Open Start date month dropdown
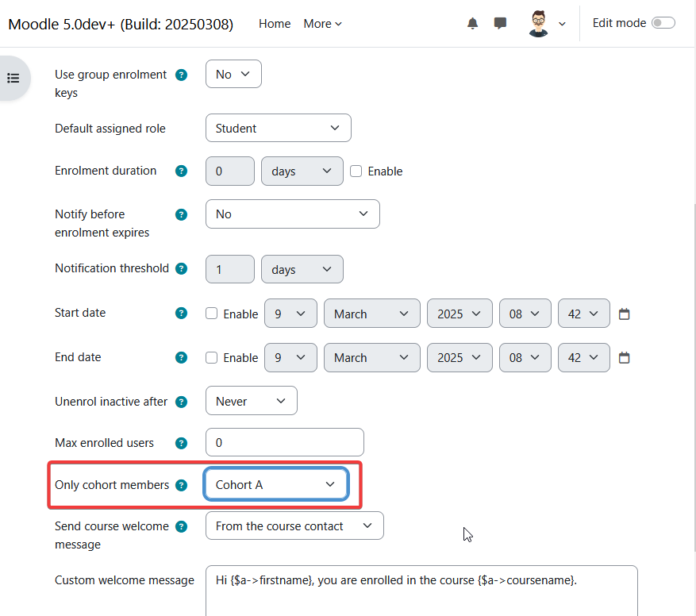696x616 pixels. tap(372, 314)
